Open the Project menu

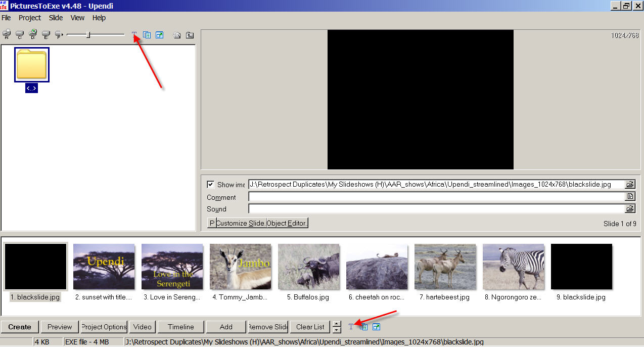[x=30, y=18]
